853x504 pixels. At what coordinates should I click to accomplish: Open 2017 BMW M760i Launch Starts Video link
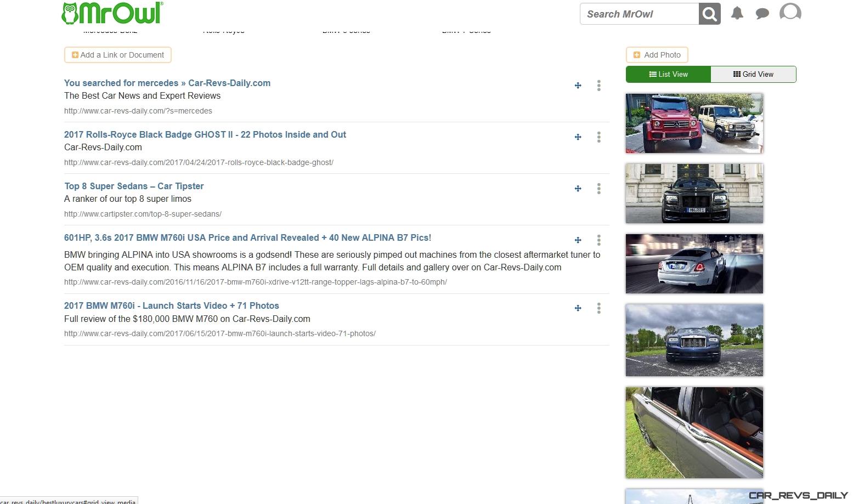pyautogui.click(x=172, y=305)
